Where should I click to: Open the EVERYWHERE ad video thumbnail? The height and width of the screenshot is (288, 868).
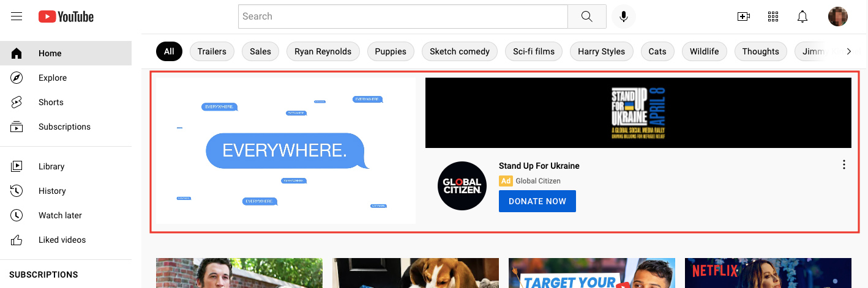tap(286, 150)
